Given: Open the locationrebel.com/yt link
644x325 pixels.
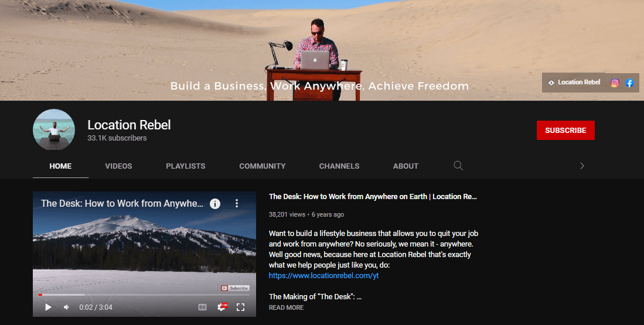Looking at the screenshot, I should 323,276.
